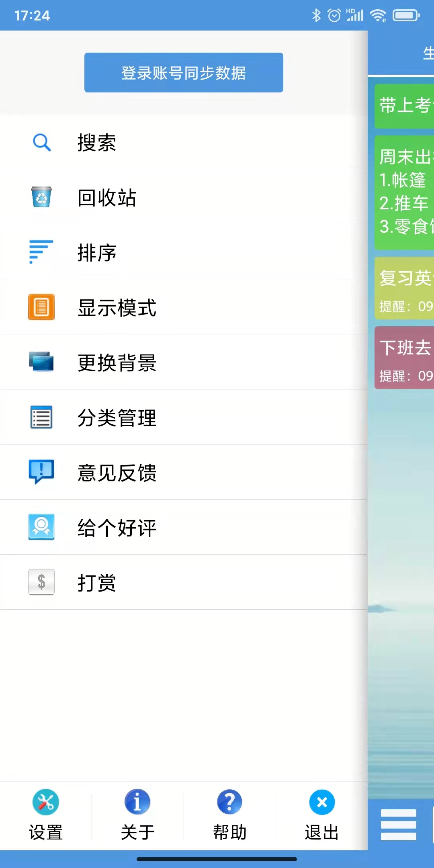
Task: Select the 显示模式 menu label
Action: 117,308
